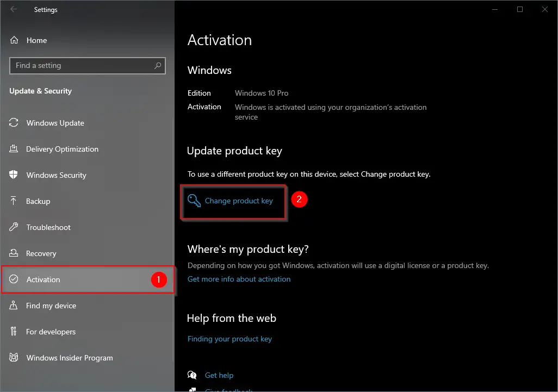This screenshot has width=558, height=392.
Task: Click the Home house icon
Action: point(14,40)
